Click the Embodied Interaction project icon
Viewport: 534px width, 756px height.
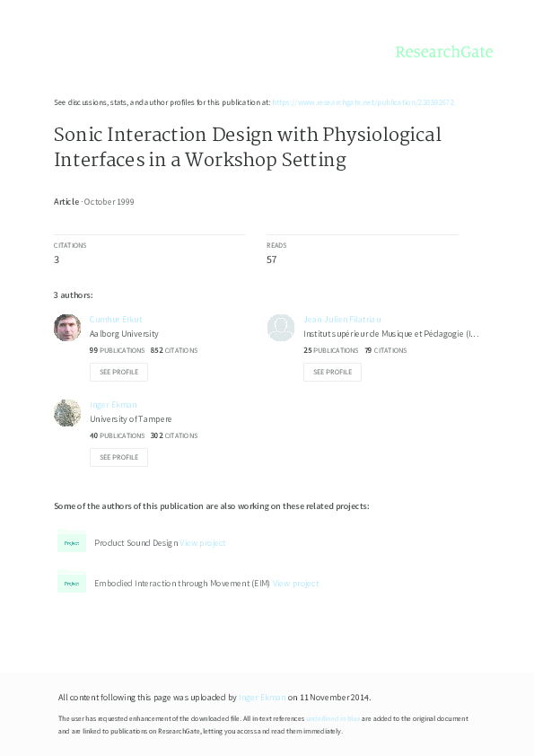(x=72, y=582)
